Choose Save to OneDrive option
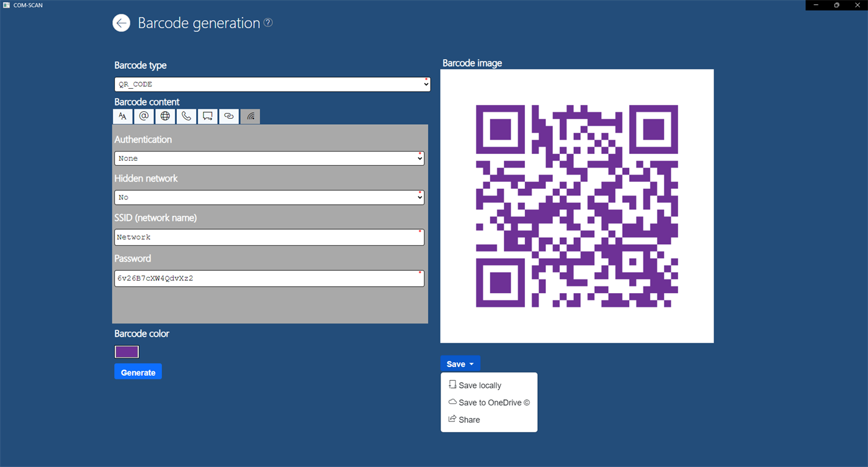This screenshot has height=467, width=868. click(x=489, y=402)
